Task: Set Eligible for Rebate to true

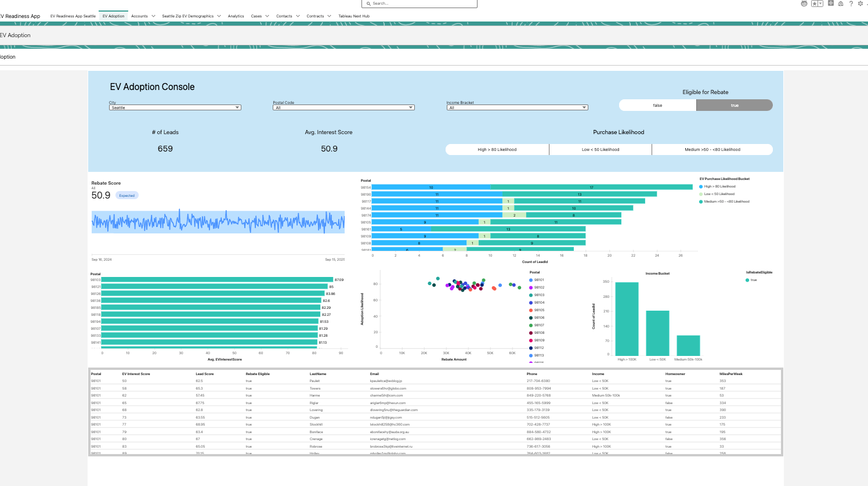Action: [x=735, y=105]
